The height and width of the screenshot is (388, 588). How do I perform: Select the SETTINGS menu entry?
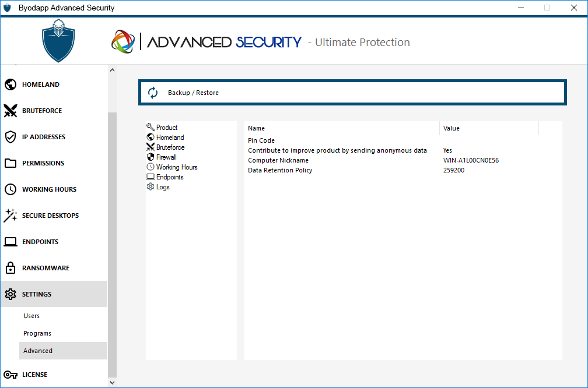(54, 294)
